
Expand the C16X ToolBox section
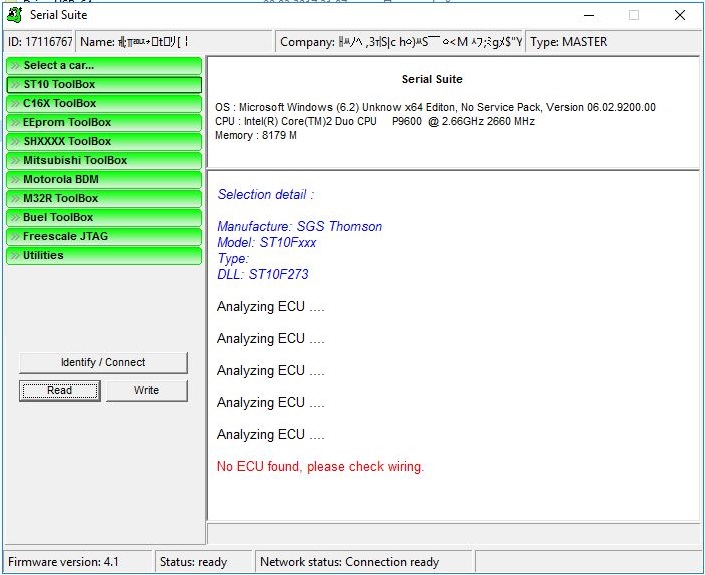(x=104, y=104)
